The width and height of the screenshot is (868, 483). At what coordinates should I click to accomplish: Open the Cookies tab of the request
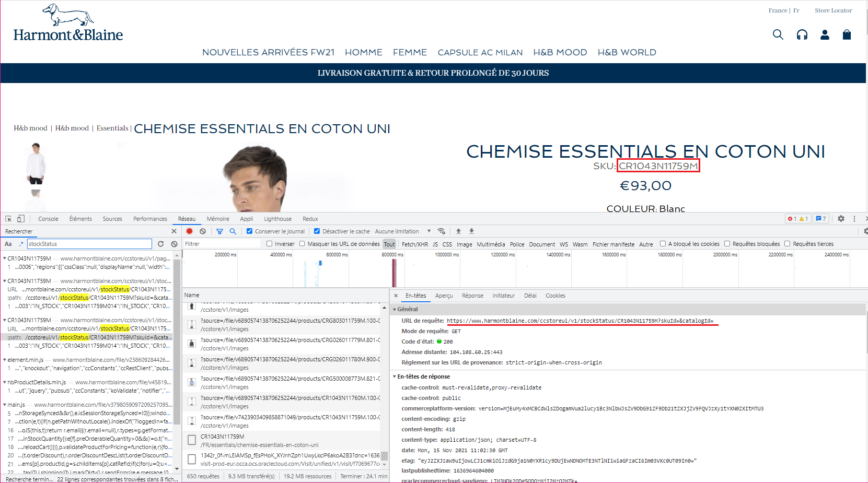[x=555, y=296]
